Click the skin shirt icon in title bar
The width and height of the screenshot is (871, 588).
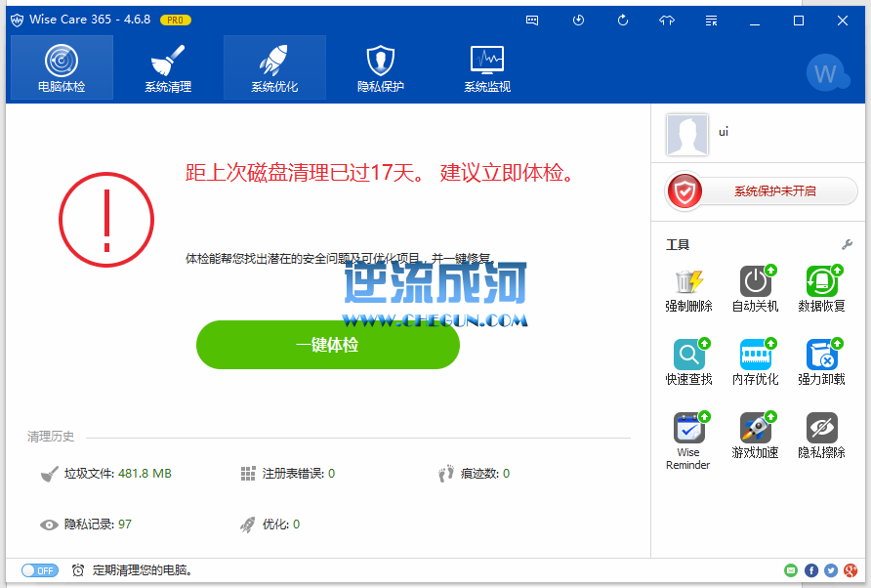point(667,21)
